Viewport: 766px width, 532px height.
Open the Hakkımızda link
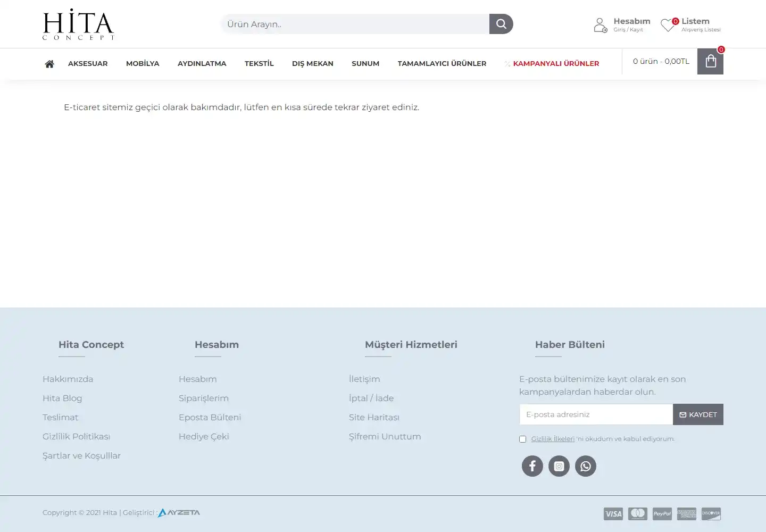68,379
